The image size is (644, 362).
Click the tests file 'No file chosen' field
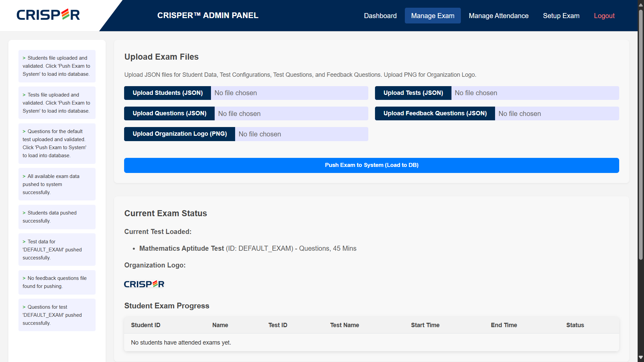pos(535,93)
